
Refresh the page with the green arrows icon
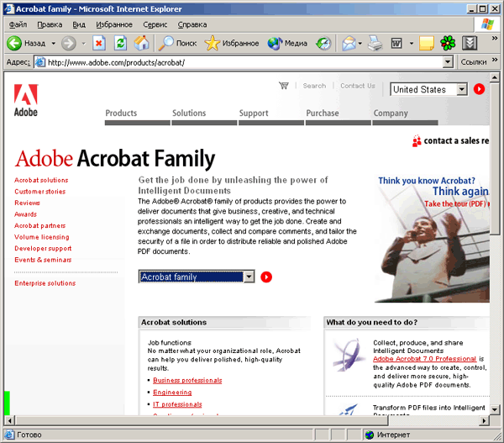click(x=120, y=43)
